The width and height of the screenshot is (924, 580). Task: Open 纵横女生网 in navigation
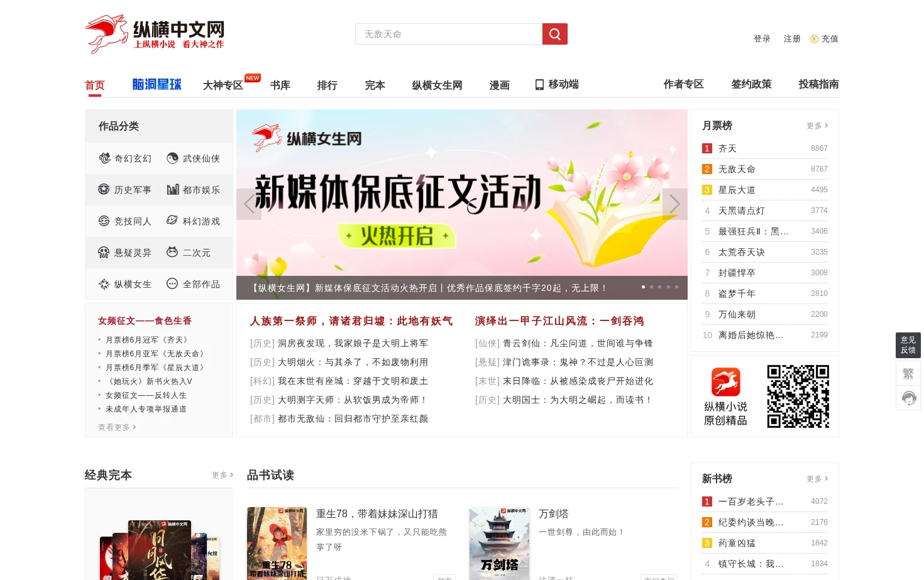coord(437,85)
